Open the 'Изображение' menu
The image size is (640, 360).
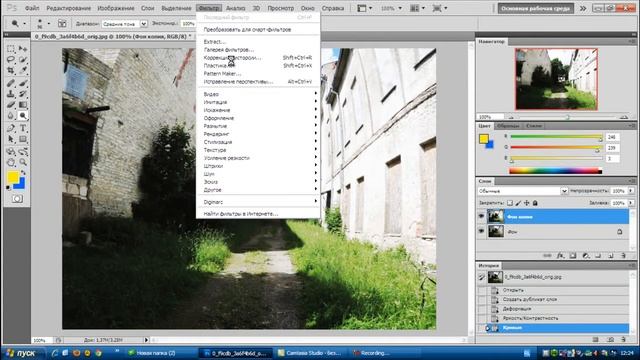116,8
